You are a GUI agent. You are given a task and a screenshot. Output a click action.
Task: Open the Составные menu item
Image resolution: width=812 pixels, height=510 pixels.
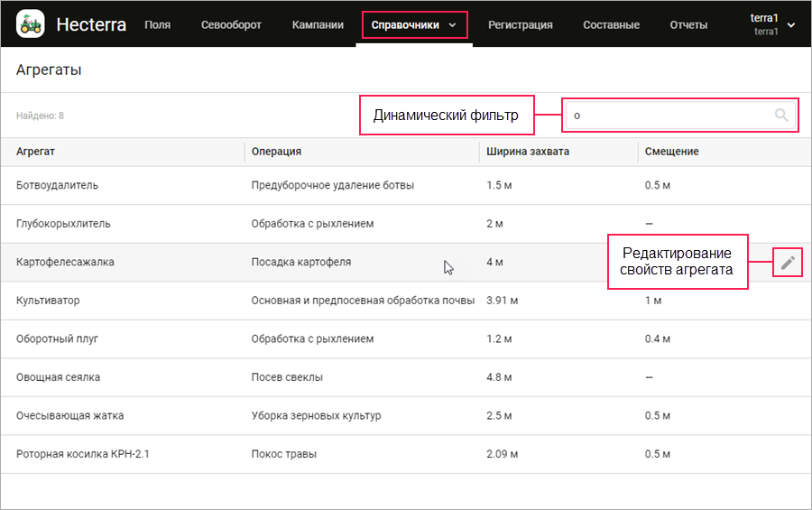click(x=612, y=24)
